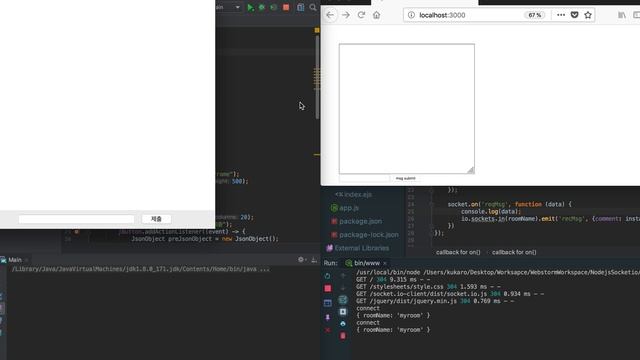Click down arrow in Run console toolbar

[x=343, y=288]
